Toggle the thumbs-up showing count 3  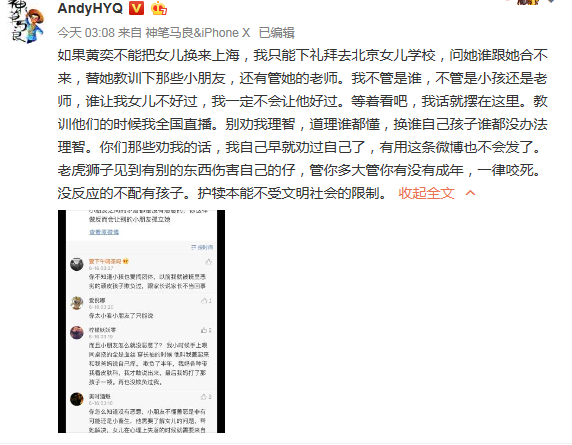tap(206, 396)
